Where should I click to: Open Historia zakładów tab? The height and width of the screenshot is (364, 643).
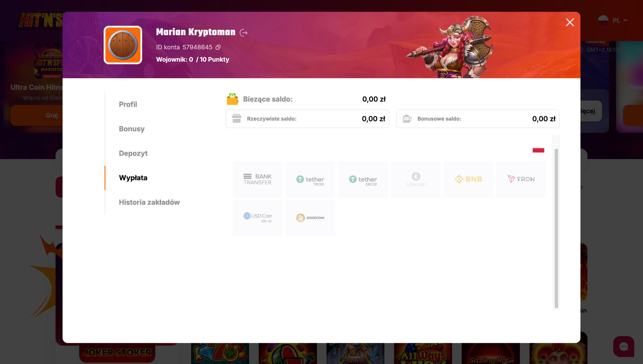pyautogui.click(x=149, y=202)
